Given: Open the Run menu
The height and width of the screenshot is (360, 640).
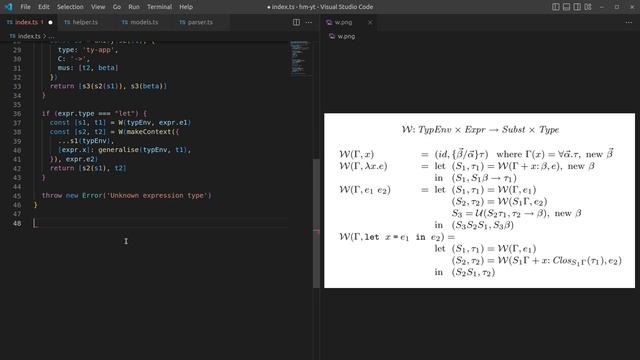Looking at the screenshot, I should click(134, 7).
